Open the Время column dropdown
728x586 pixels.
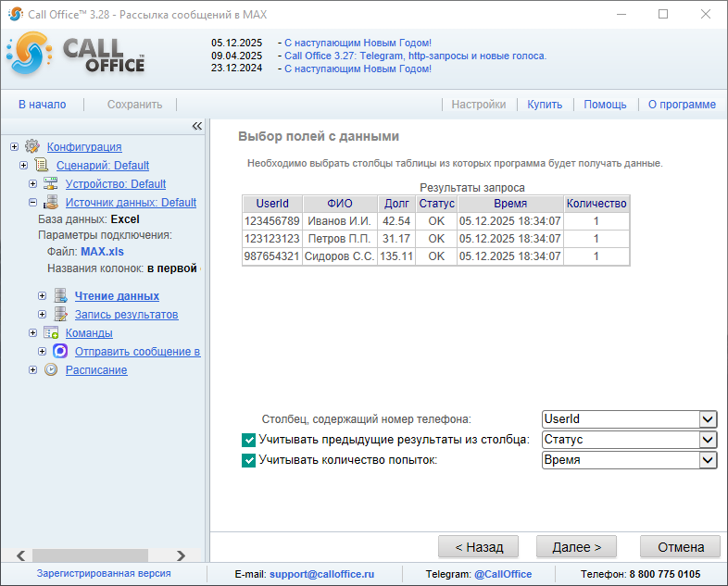click(709, 460)
